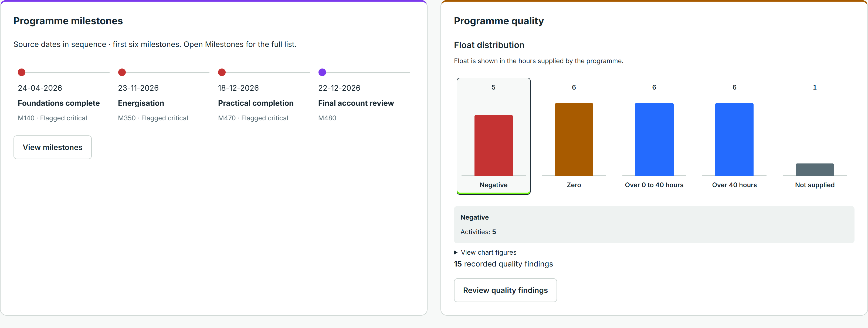
Task: Click M140 · Flagged critical label
Action: pyautogui.click(x=52, y=118)
